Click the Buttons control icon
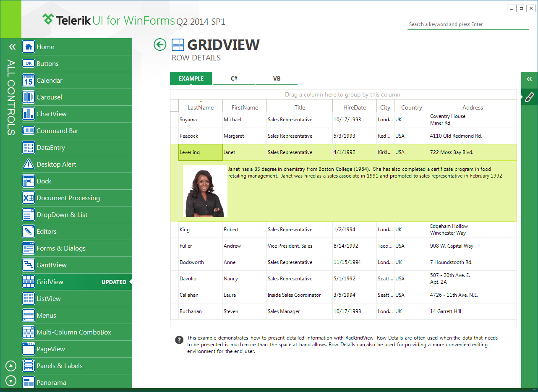The image size is (538, 392). (29, 64)
